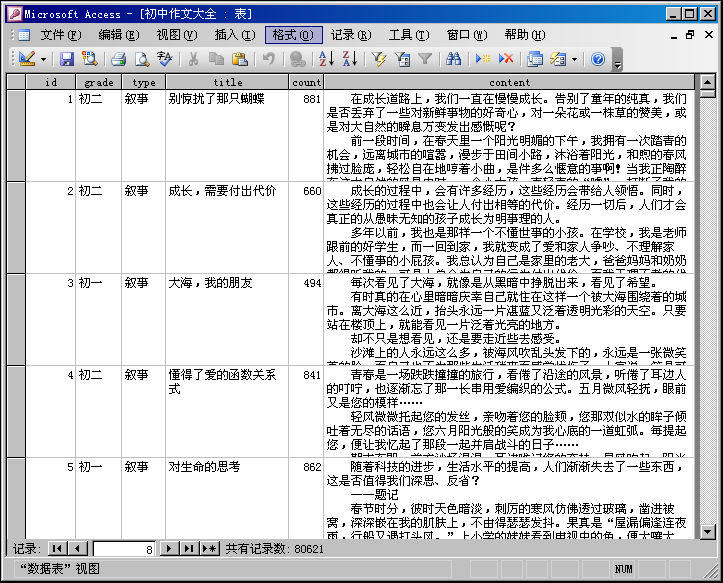Viewport: 723px width, 583px height.
Task: Click Filter By Selection icon
Action: [379, 59]
